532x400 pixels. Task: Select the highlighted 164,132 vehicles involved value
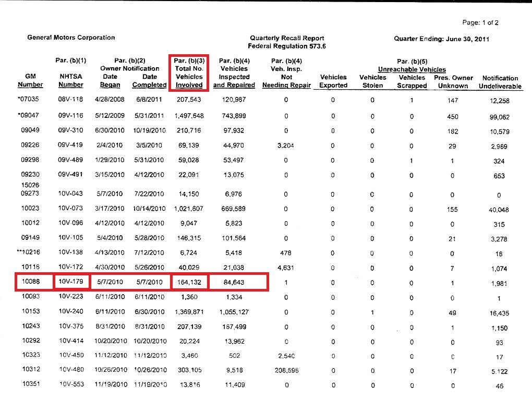point(189,282)
